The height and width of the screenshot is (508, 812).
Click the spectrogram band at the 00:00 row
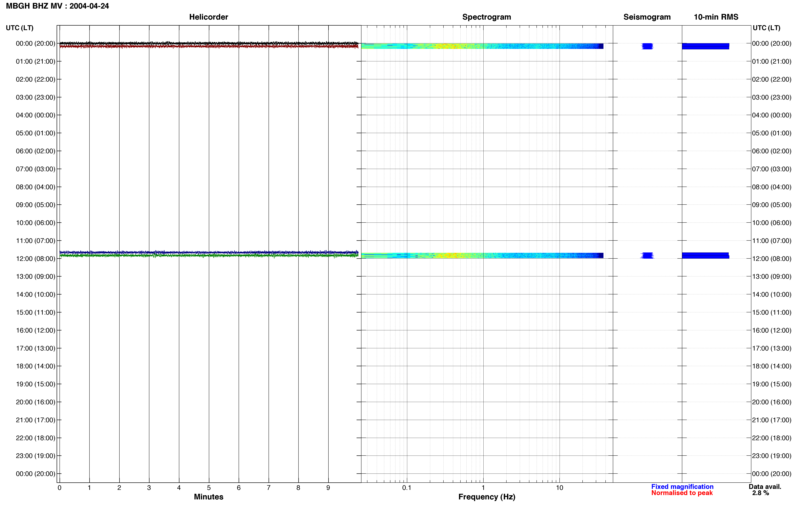click(x=482, y=46)
